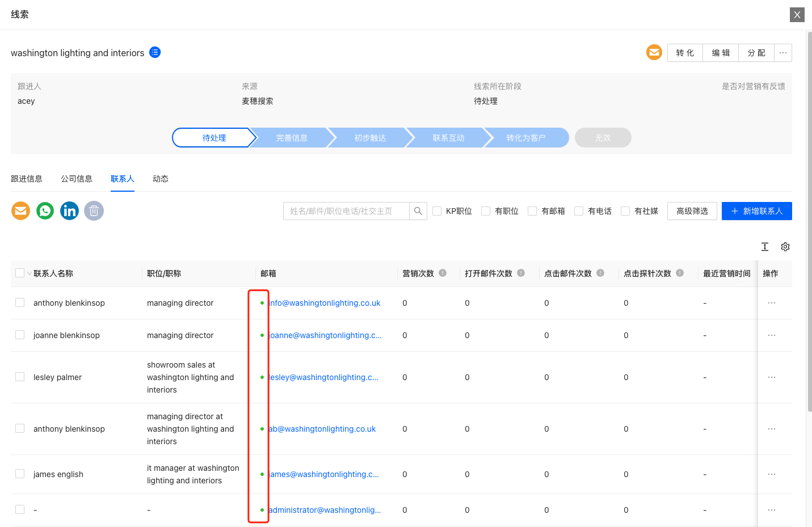Open ab@washingtonlighting.co.uk email link
The height and width of the screenshot is (527, 812).
coord(322,429)
